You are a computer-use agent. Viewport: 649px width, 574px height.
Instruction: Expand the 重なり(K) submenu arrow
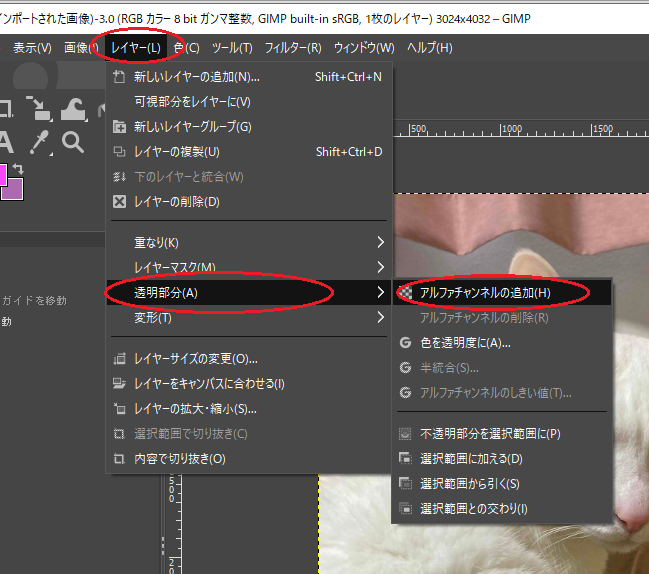point(380,243)
